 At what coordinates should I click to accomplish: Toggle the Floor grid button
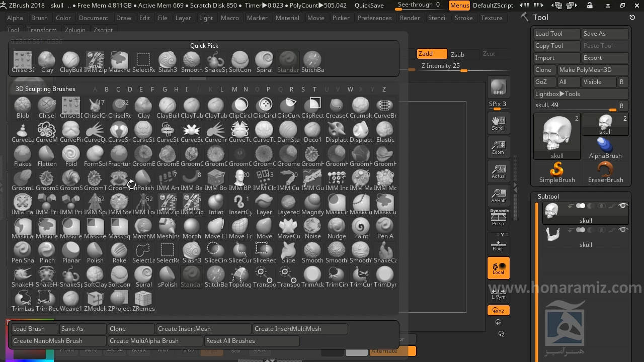pos(498,243)
